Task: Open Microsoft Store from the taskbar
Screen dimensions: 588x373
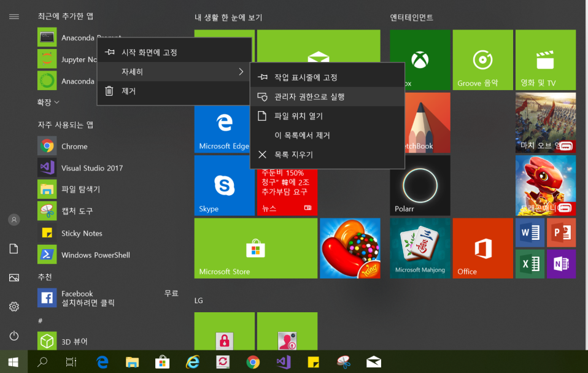Action: [x=163, y=362]
